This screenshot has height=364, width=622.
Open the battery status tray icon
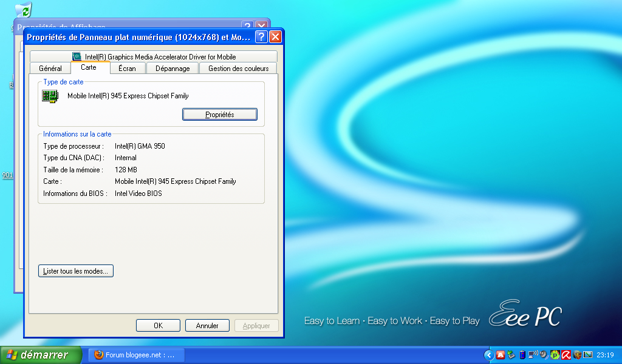pos(522,355)
